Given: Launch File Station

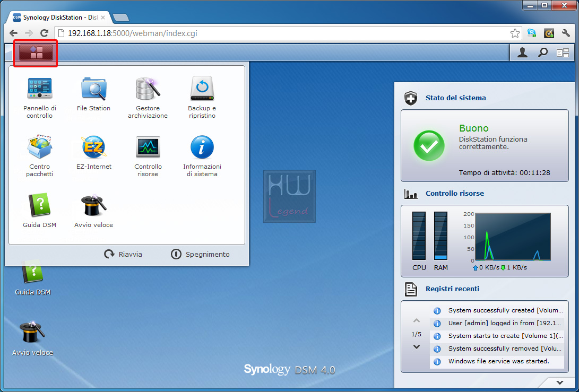Looking at the screenshot, I should [x=93, y=94].
